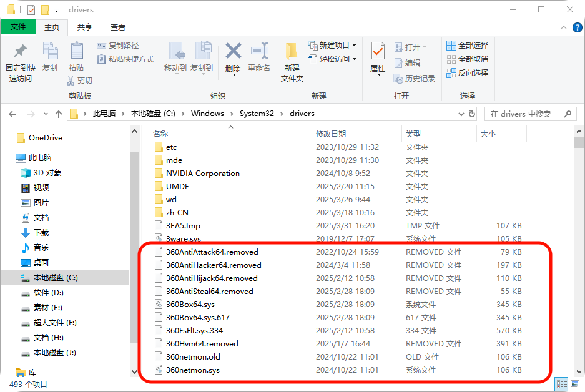The image size is (585, 392).
Task: Collapse the ribbon with the chevron
Action: pyautogui.click(x=564, y=27)
